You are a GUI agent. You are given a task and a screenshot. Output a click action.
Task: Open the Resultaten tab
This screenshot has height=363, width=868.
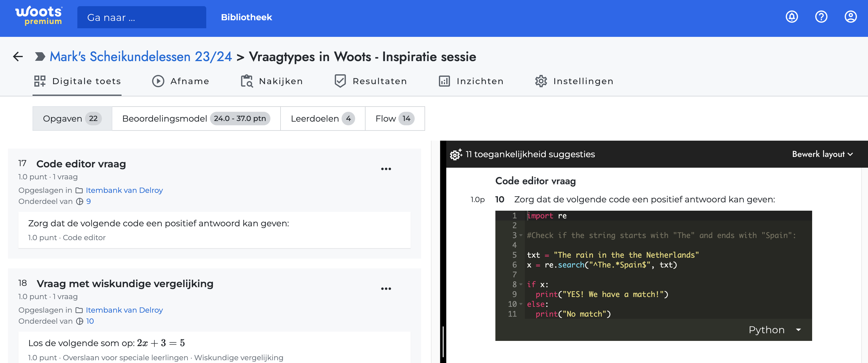[x=371, y=81]
